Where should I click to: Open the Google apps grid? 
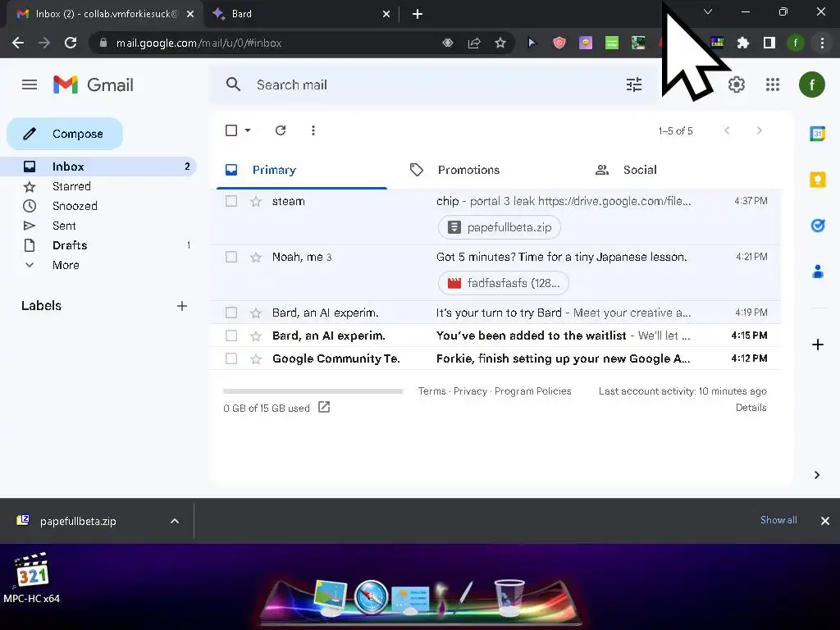[x=773, y=84]
